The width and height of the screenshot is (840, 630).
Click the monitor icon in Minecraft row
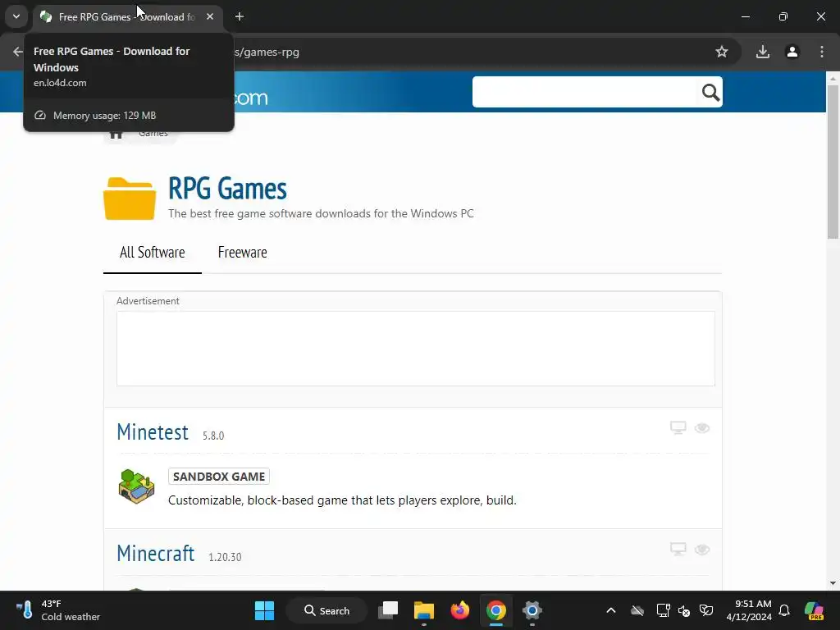click(678, 549)
